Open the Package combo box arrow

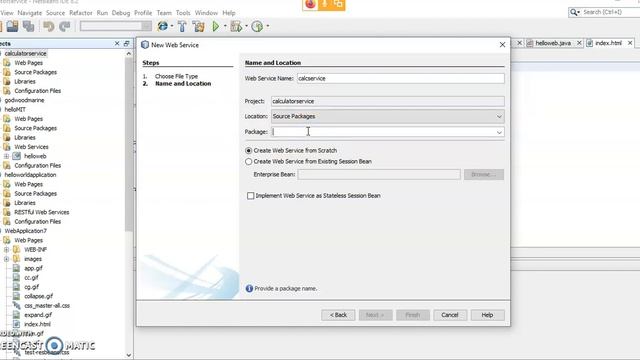(499, 132)
